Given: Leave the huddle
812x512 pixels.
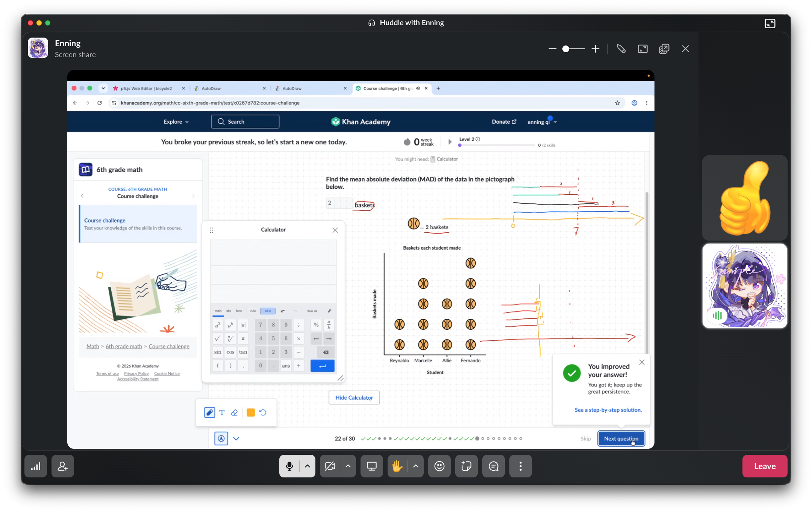Looking at the screenshot, I should tap(765, 466).
